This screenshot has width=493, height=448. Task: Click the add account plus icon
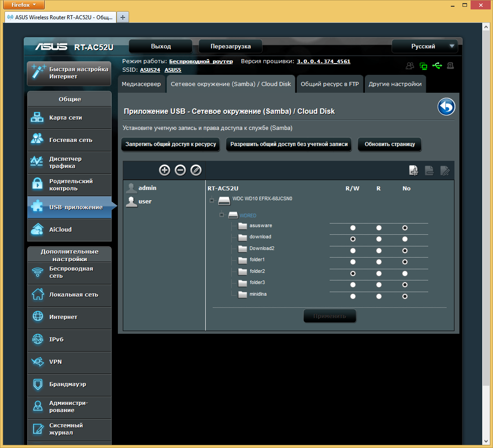click(164, 170)
